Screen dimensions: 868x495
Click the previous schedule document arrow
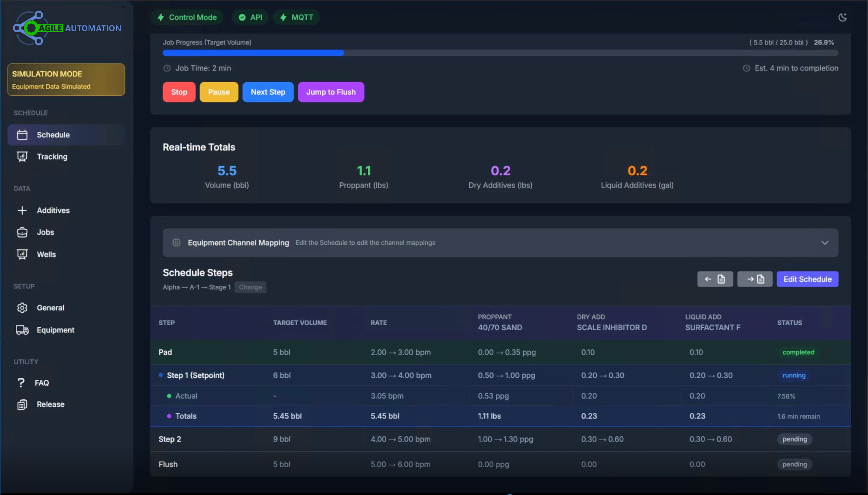(715, 279)
